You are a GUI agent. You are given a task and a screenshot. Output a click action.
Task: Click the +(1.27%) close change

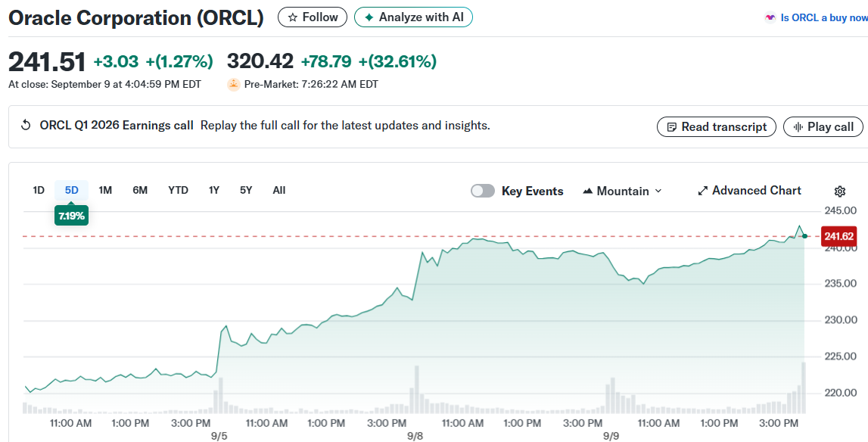point(179,61)
